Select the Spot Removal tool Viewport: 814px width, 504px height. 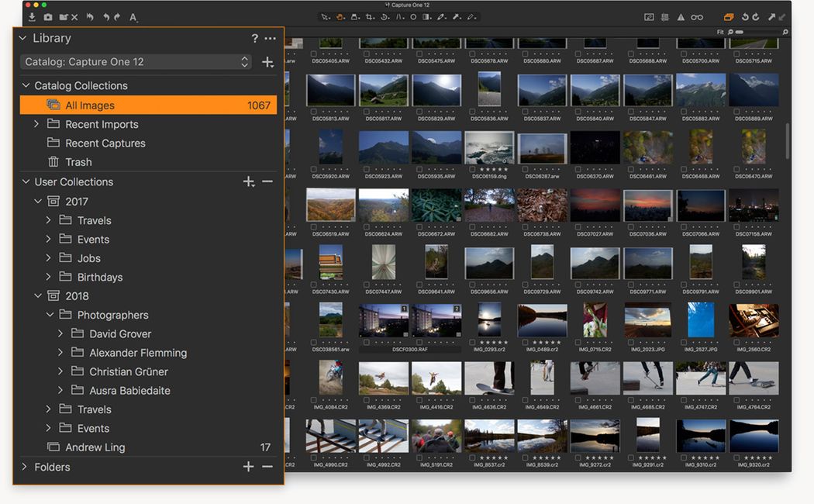[x=413, y=16]
